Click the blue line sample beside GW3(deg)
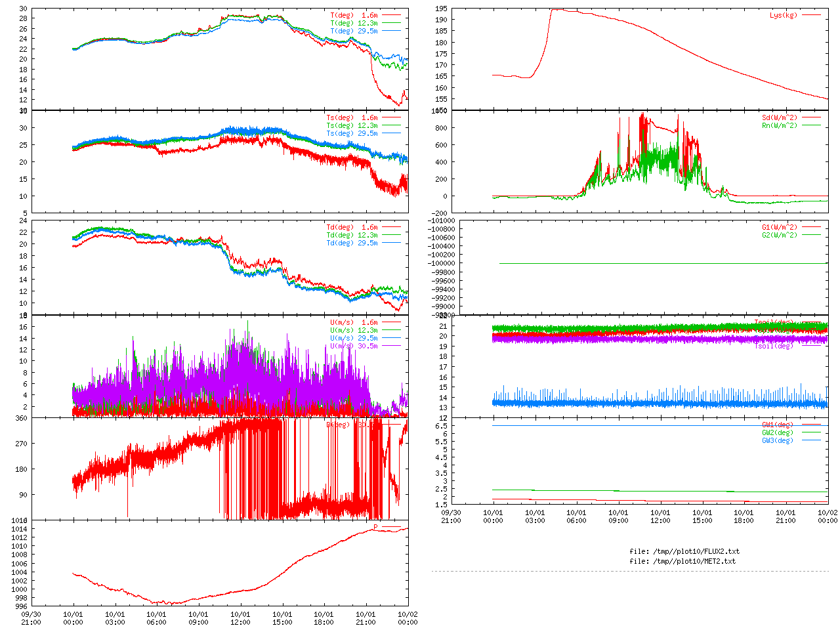The width and height of the screenshot is (840, 630). tap(811, 440)
